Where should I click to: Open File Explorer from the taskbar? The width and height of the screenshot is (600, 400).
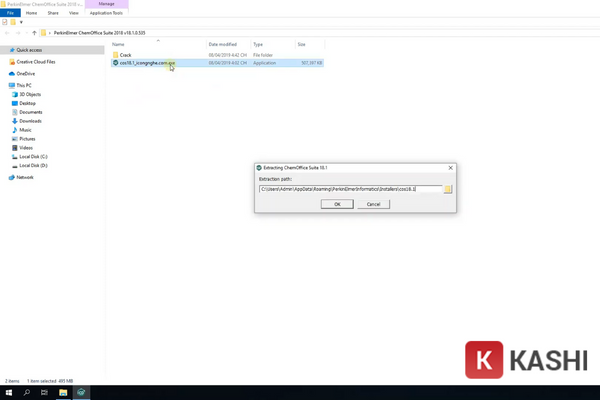pos(63,392)
